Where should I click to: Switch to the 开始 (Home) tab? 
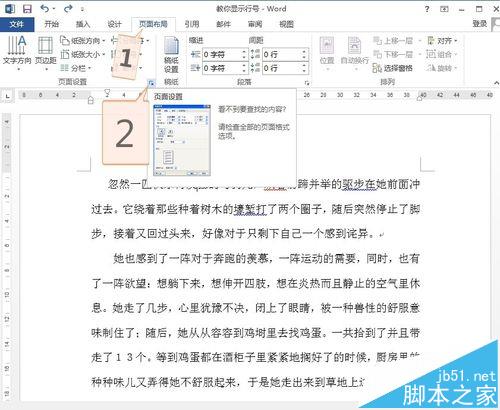[x=52, y=24]
